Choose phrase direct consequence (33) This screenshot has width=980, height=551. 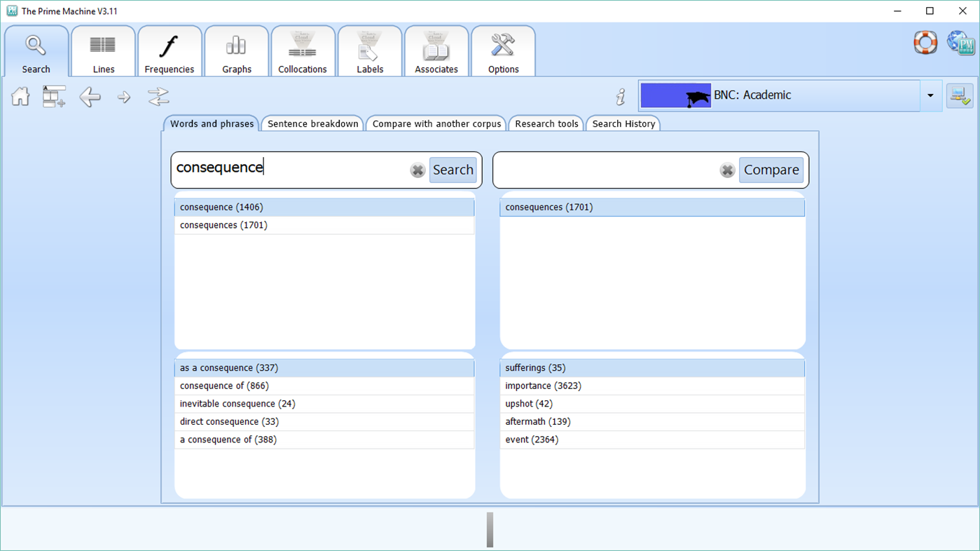324,422
